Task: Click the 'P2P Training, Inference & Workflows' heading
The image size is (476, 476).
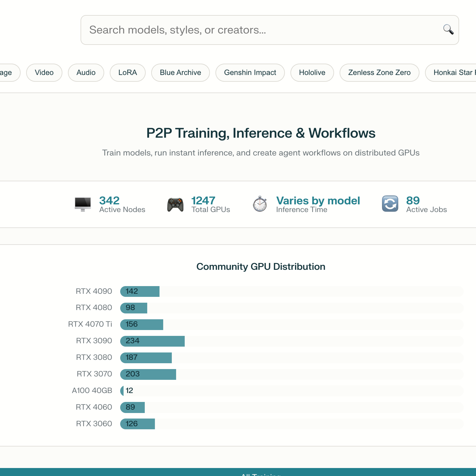Action: click(261, 133)
